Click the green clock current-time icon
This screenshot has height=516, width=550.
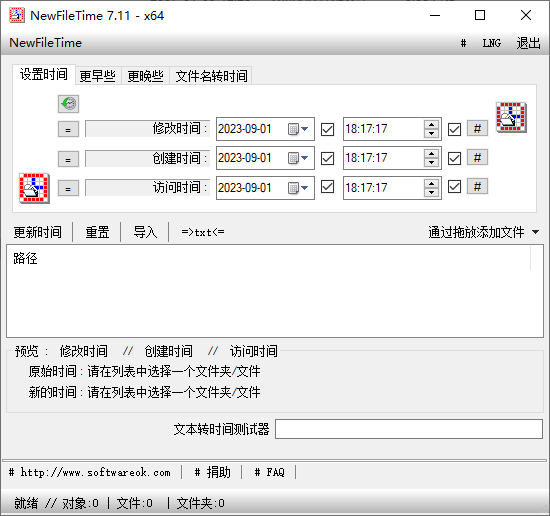tap(68, 104)
